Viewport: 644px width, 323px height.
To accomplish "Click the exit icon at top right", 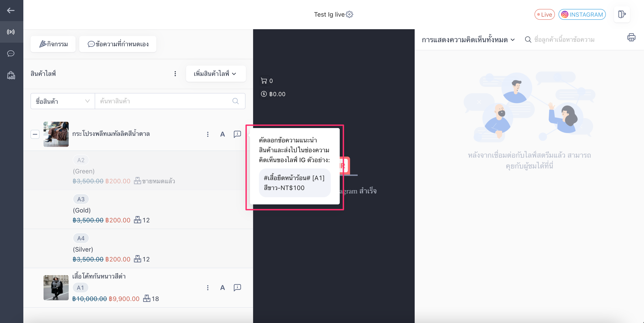I will pos(622,14).
